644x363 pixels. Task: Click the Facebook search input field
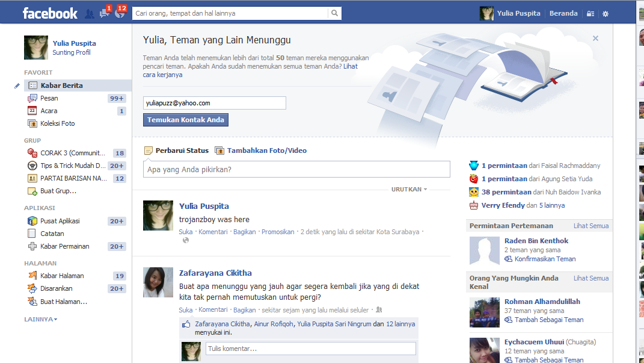point(230,13)
